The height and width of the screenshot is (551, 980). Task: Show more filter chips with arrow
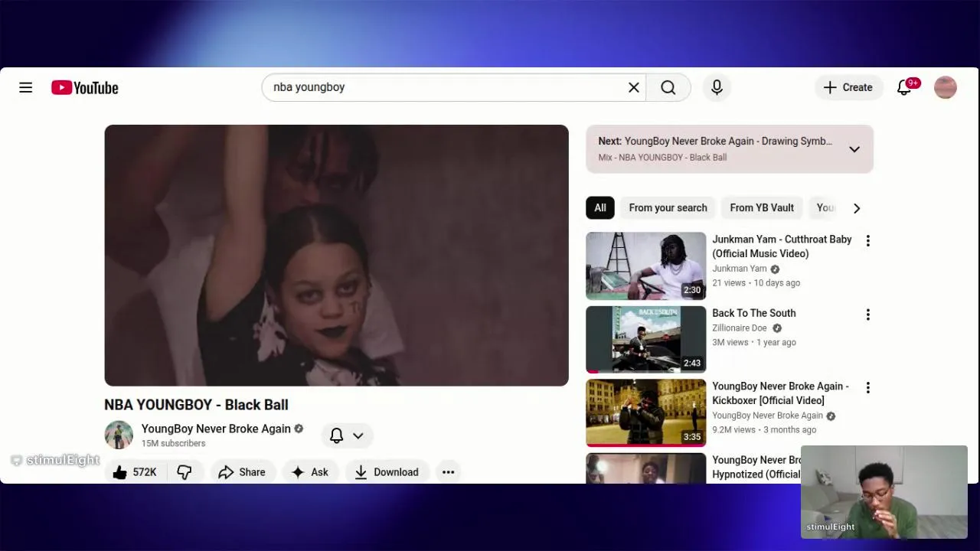tap(857, 208)
